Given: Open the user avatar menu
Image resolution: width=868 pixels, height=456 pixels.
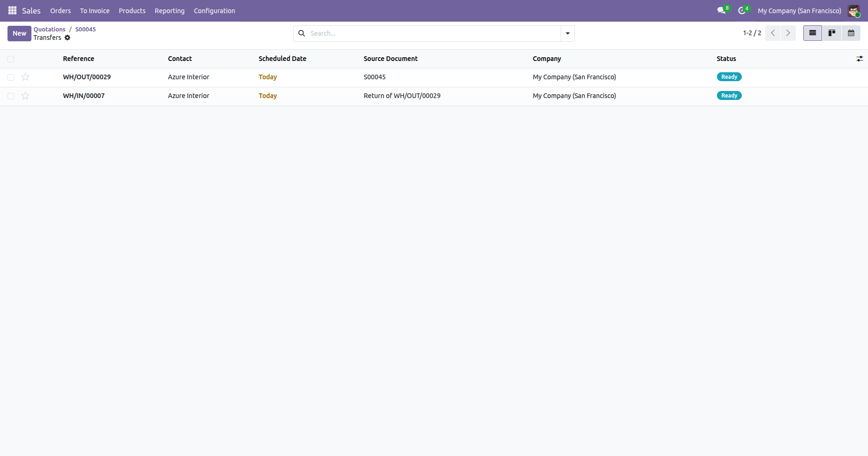Looking at the screenshot, I should click(x=853, y=11).
